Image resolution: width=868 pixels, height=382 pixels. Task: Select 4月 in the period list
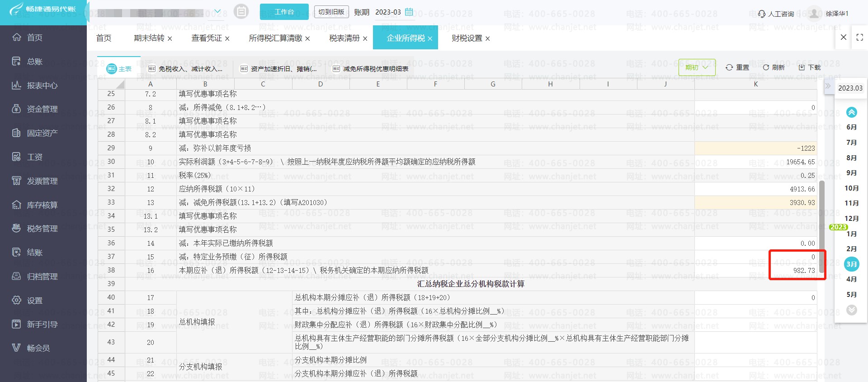tap(851, 279)
